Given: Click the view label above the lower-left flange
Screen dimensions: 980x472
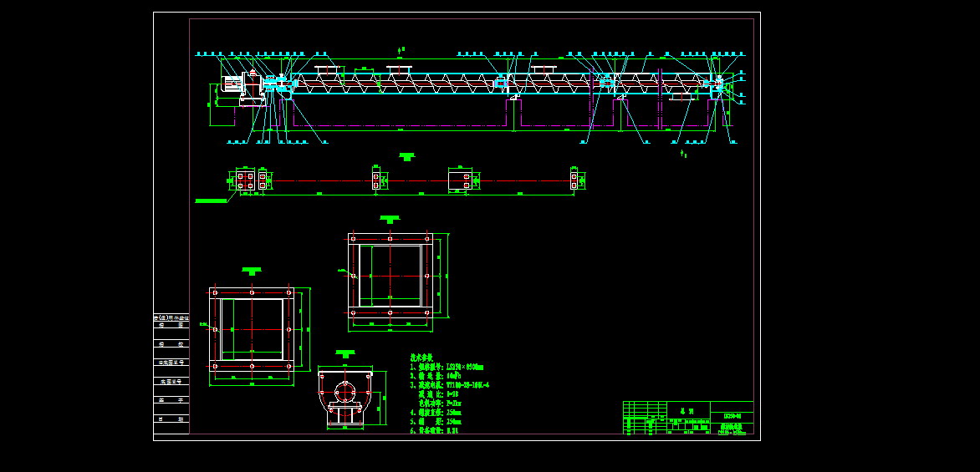Looking at the screenshot, I should point(251,271).
